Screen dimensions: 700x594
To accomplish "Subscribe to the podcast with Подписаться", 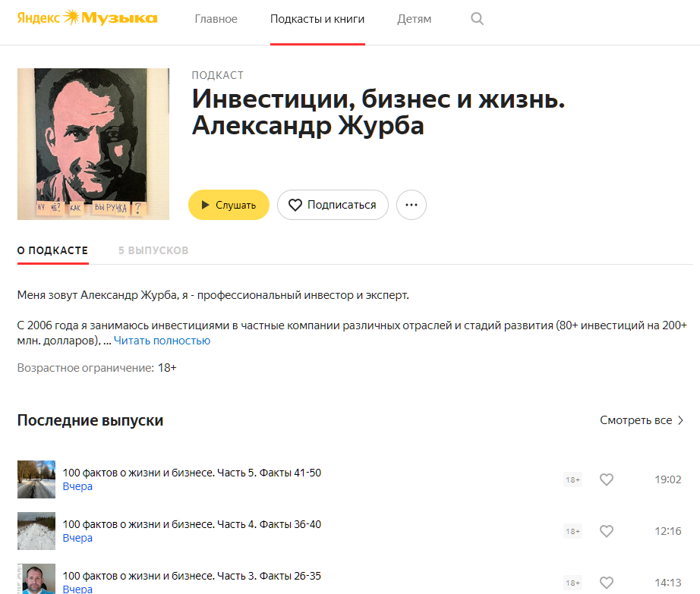I will (333, 205).
